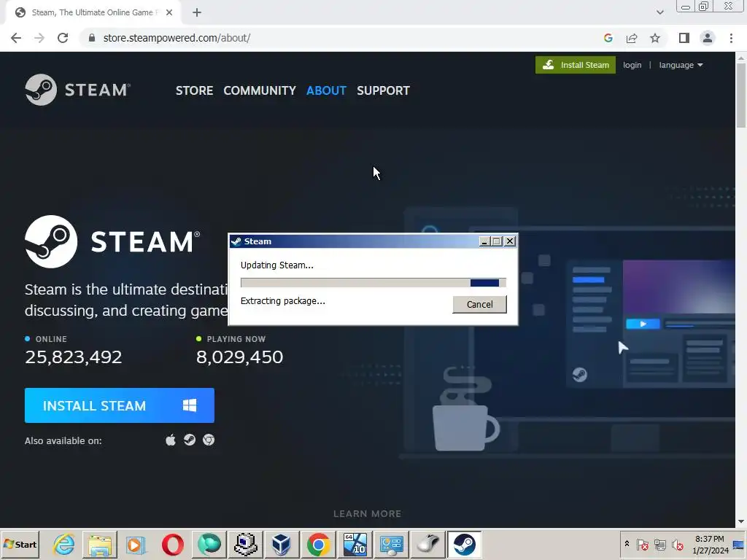Click the LEARN MORE link

point(368,514)
